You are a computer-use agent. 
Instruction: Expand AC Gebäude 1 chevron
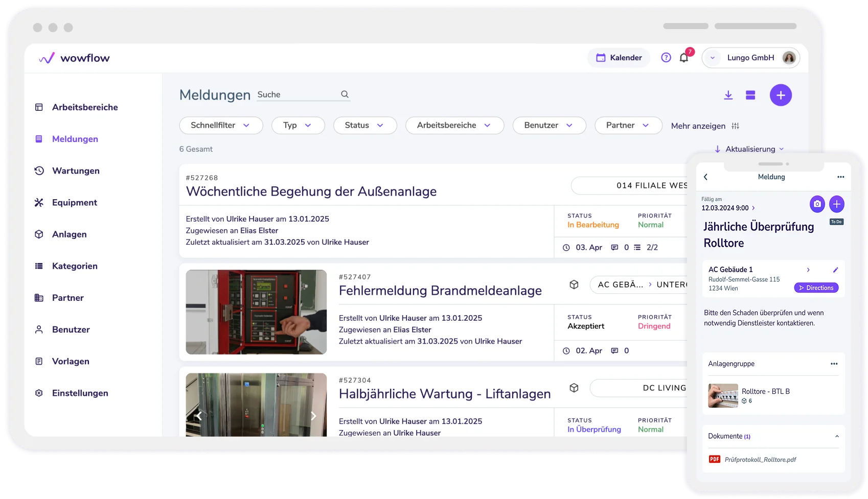pyautogui.click(x=808, y=270)
